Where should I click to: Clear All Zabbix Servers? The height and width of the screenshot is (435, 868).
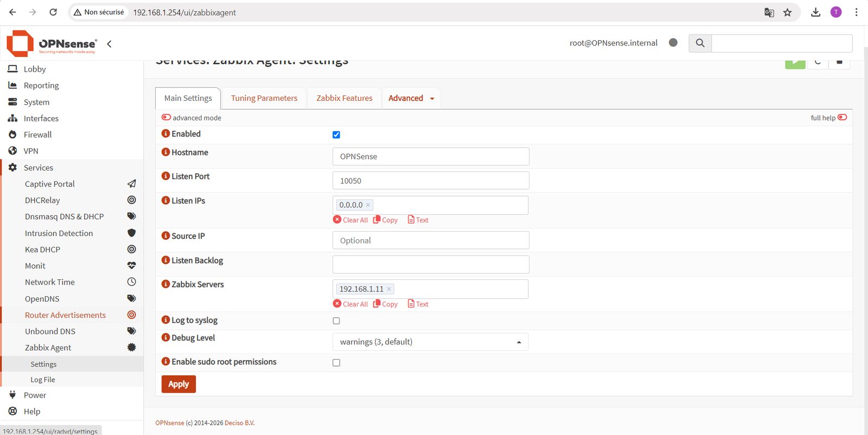(x=350, y=304)
